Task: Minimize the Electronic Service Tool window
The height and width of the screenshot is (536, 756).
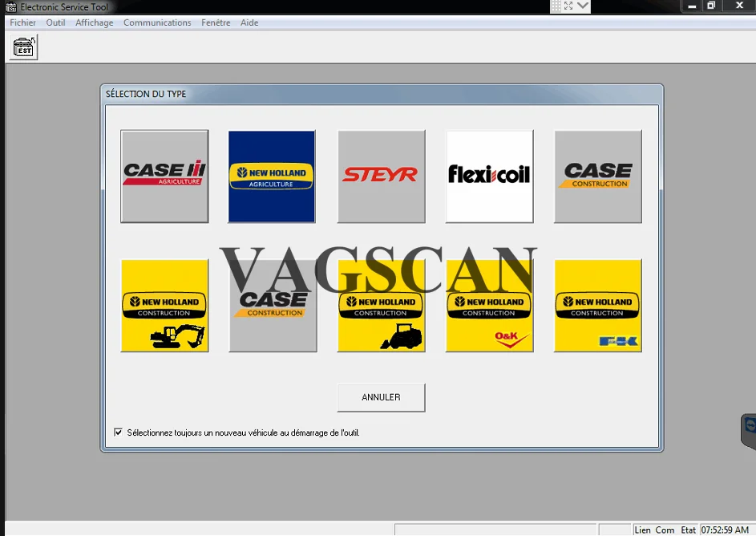Action: click(x=692, y=6)
